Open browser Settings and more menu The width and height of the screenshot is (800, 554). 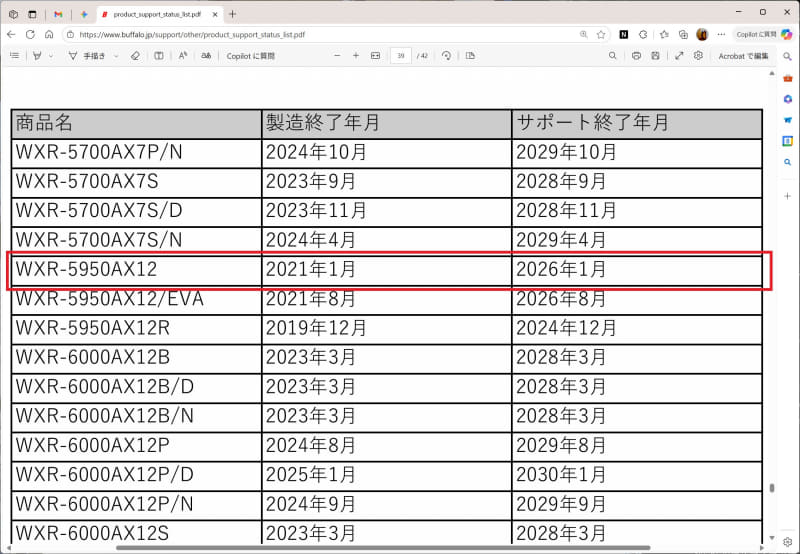click(721, 34)
